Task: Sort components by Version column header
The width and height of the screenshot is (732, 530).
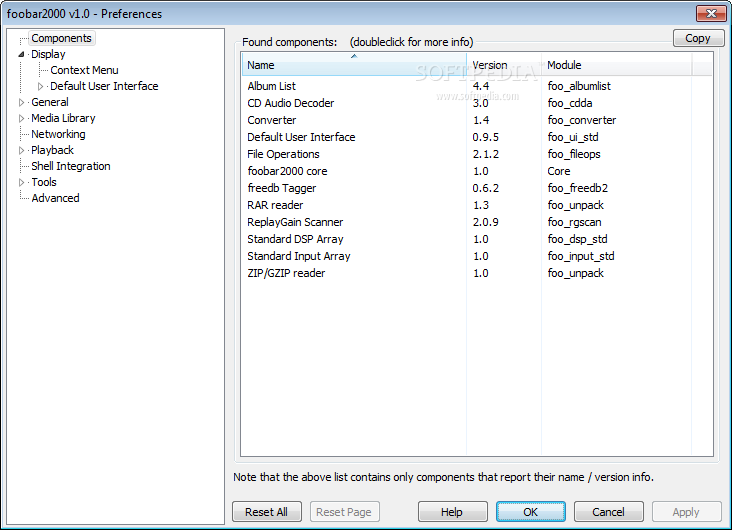Action: pyautogui.click(x=504, y=65)
